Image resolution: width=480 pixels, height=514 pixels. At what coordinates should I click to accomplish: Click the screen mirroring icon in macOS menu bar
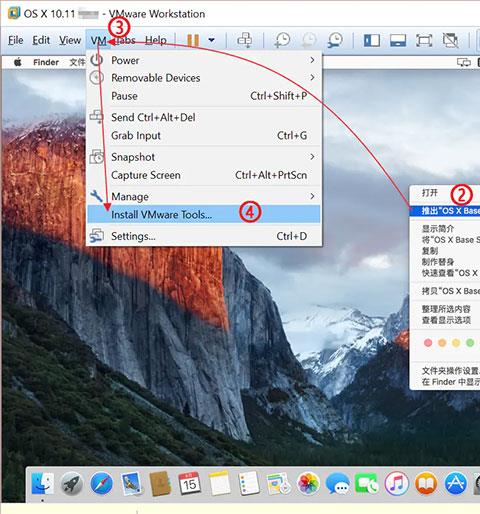coord(464,62)
